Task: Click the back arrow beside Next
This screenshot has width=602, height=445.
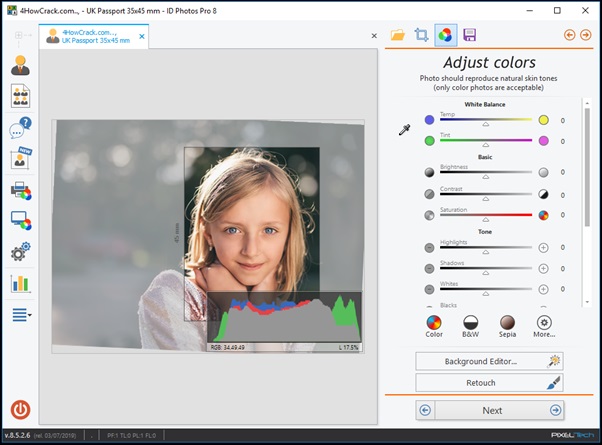Action: (425, 410)
